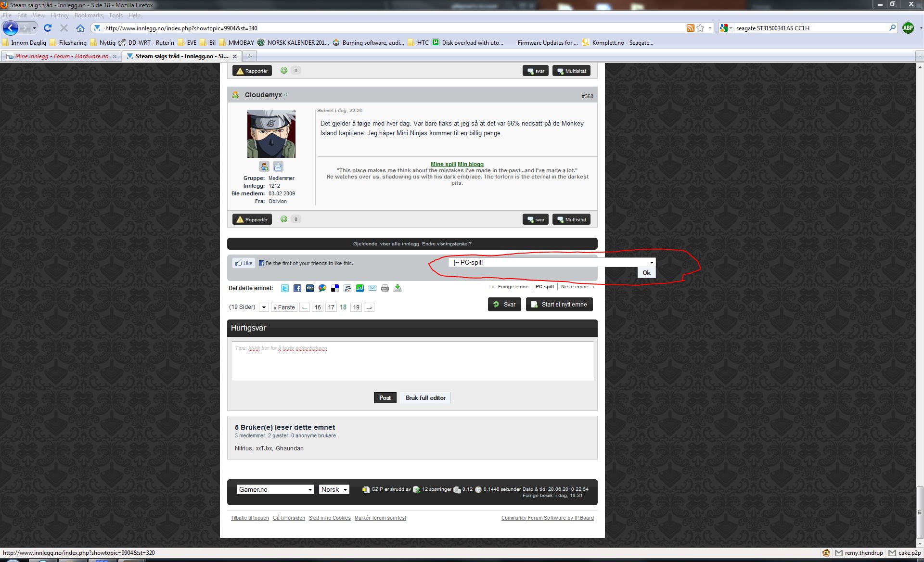This screenshot has height=562, width=924.
Task: Click Neste emne link
Action: [577, 287]
